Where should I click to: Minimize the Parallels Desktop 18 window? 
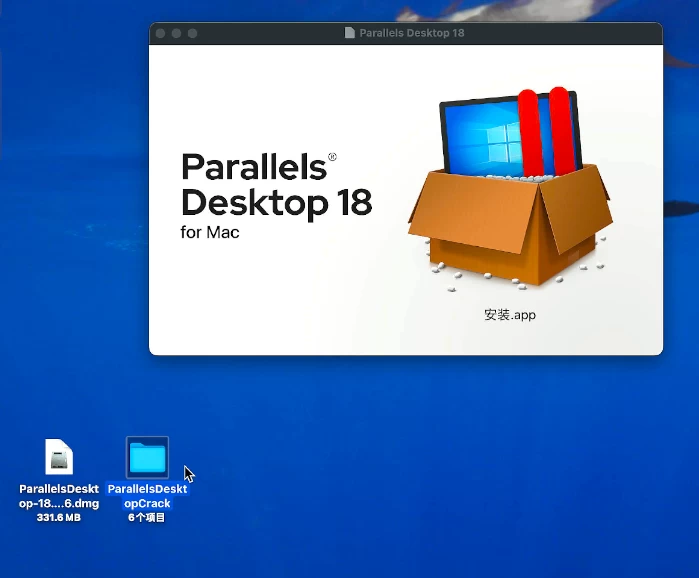point(177,33)
